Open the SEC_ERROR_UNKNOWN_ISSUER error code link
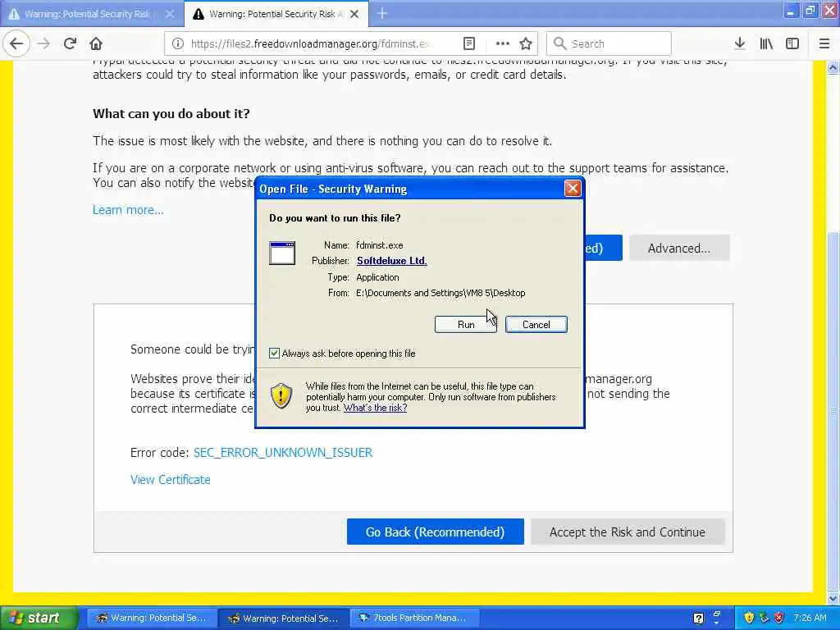This screenshot has width=840, height=630. pyautogui.click(x=283, y=452)
